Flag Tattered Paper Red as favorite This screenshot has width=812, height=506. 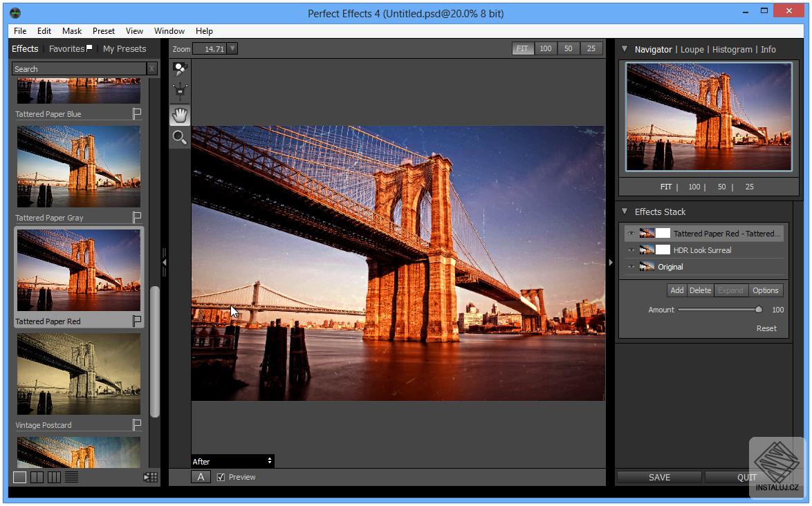click(x=137, y=321)
